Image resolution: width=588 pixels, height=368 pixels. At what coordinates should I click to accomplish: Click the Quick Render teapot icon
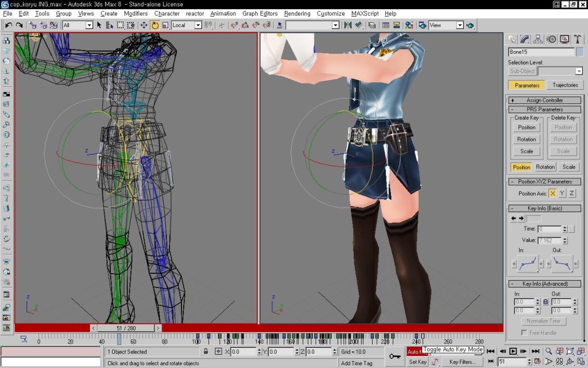470,25
